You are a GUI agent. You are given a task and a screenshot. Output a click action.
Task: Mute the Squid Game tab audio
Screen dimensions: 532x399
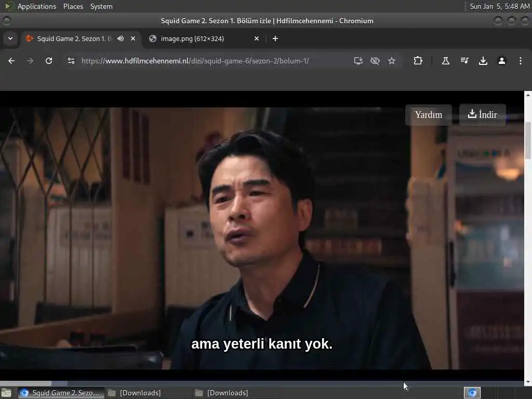[x=121, y=38]
